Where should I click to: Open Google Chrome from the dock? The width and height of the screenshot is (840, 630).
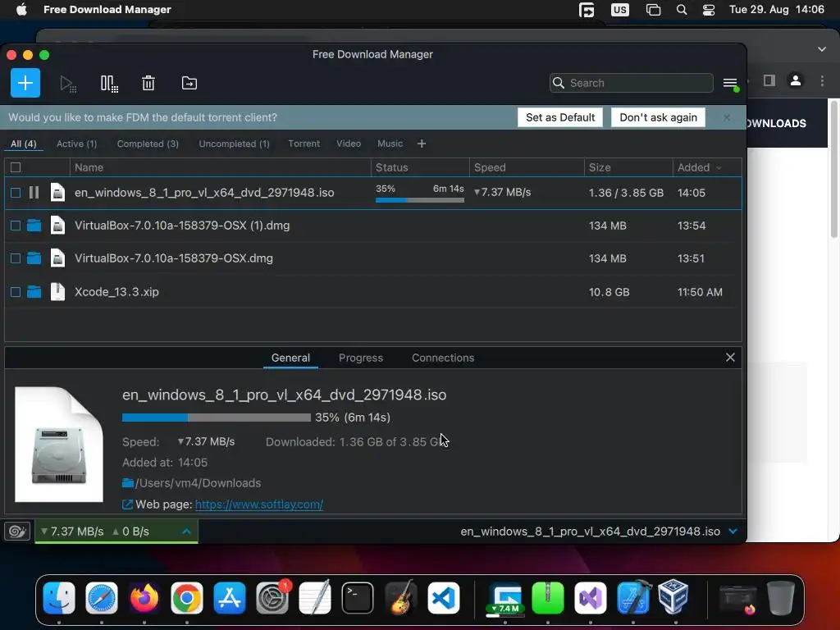(186, 598)
